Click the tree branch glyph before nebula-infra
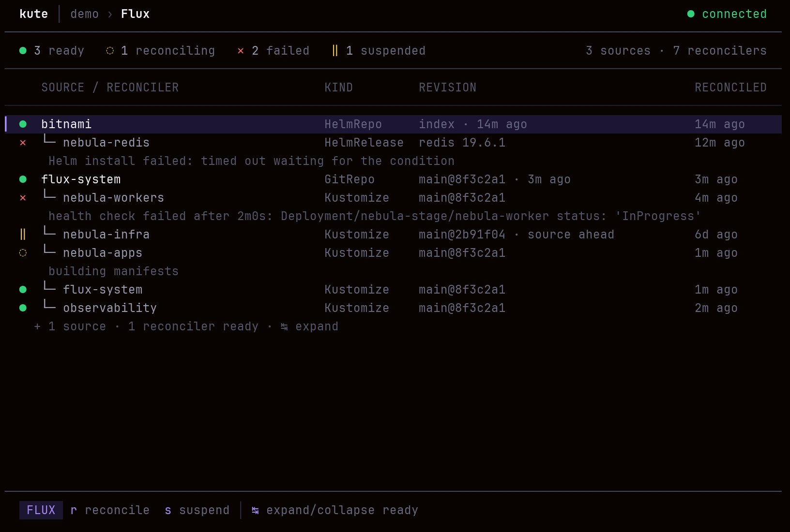Viewport: 790px width, 532px height. point(49,231)
